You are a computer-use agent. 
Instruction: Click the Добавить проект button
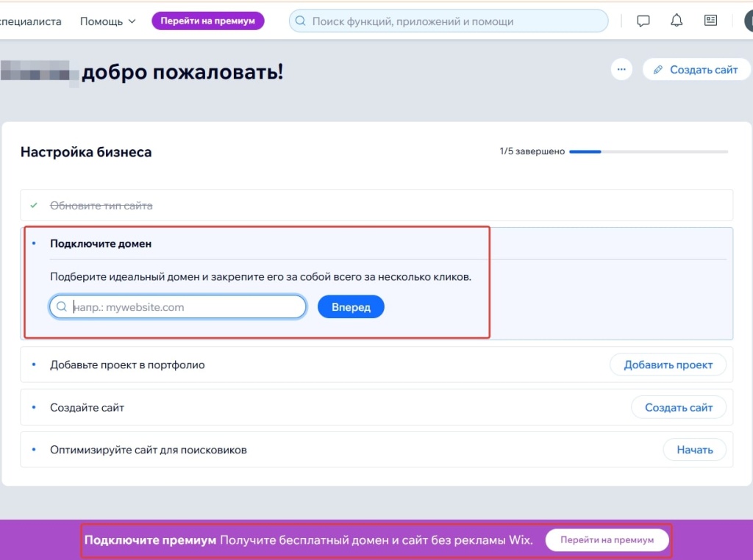[x=668, y=365]
